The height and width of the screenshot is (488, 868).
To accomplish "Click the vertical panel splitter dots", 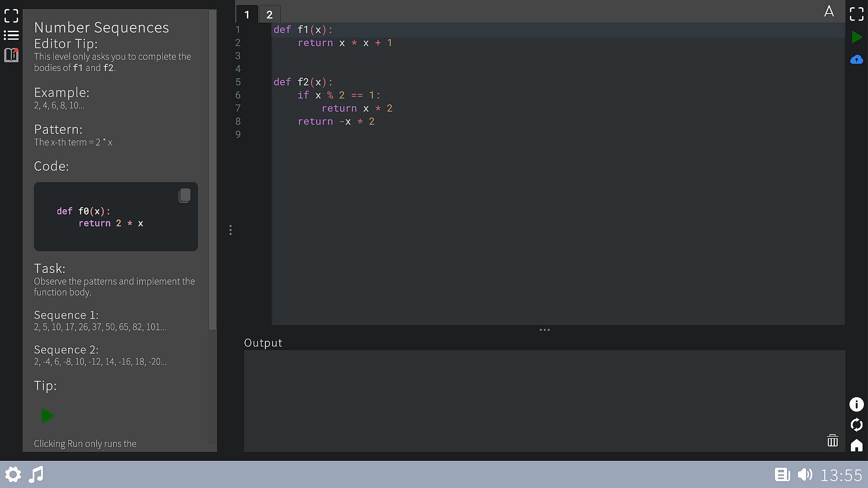I will (231, 230).
